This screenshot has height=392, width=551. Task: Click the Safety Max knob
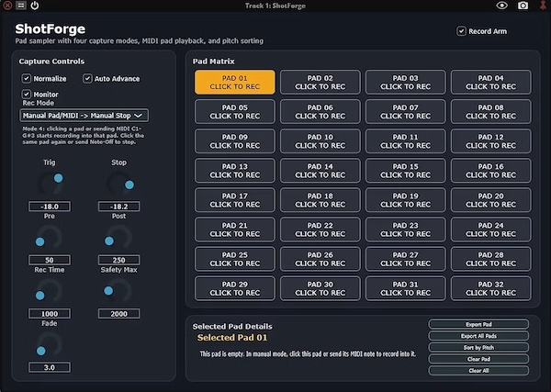pos(118,290)
